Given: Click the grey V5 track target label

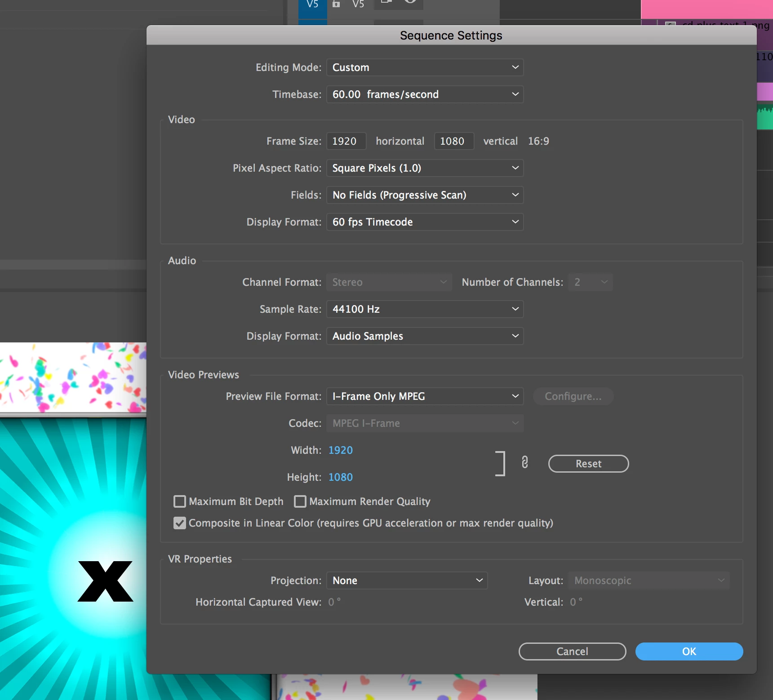Looking at the screenshot, I should click(x=358, y=4).
